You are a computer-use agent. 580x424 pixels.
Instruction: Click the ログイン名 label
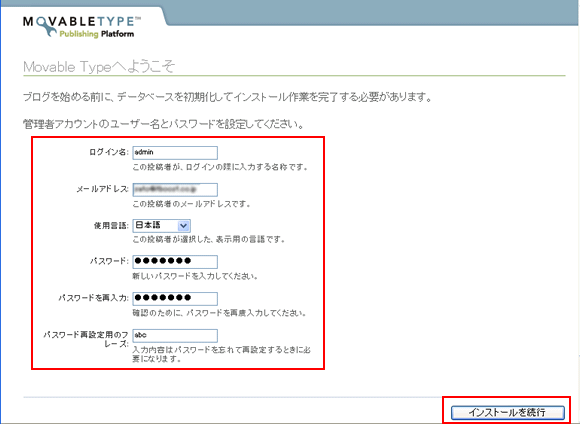pyautogui.click(x=108, y=152)
